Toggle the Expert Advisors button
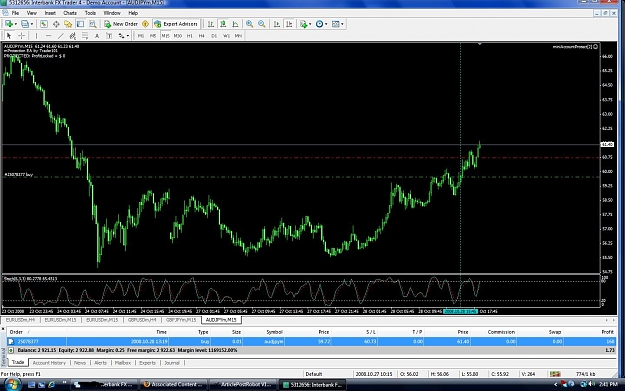The height and width of the screenshot is (391, 625). click(176, 24)
